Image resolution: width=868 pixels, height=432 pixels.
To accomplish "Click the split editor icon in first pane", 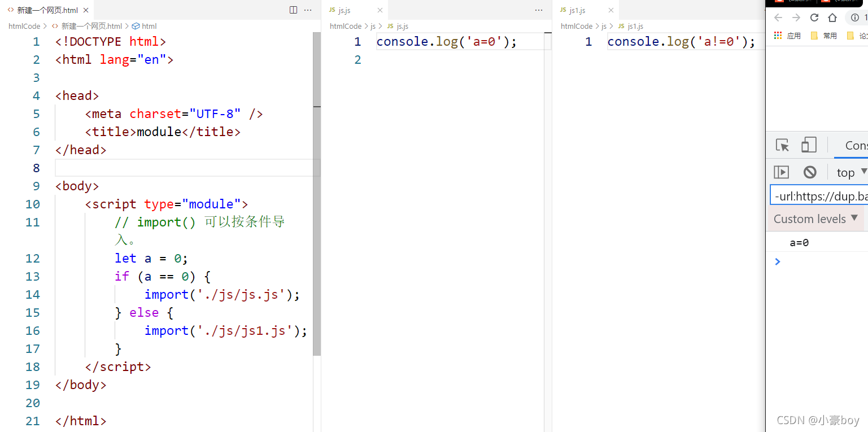I will (x=293, y=10).
